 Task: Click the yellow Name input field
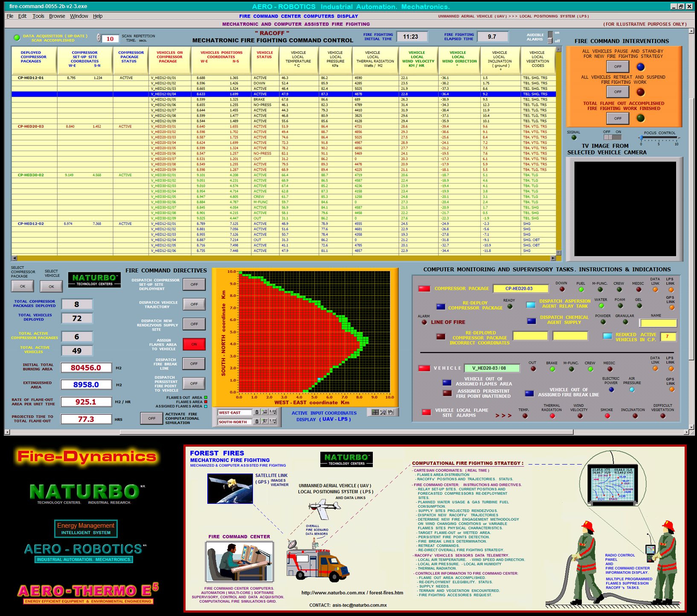658,323
